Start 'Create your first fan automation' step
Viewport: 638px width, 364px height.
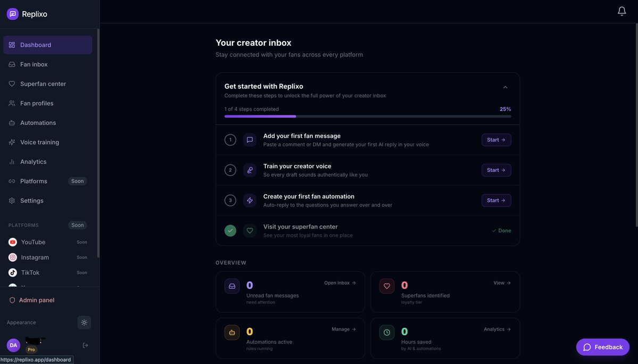click(496, 200)
